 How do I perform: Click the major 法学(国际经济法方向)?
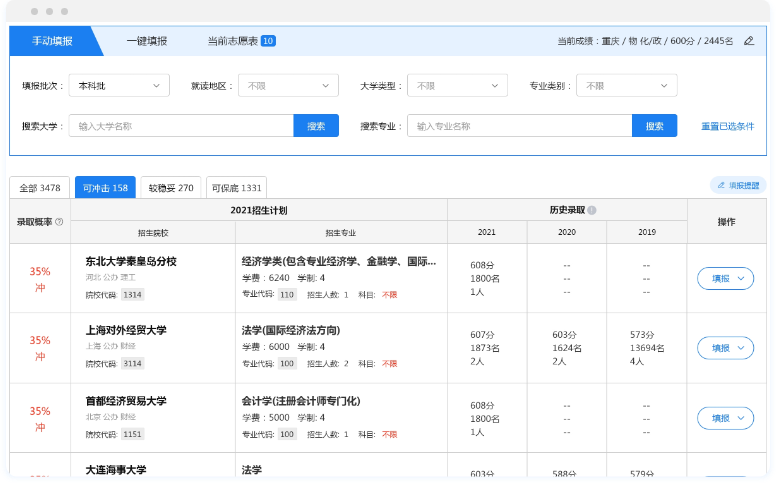tap(291, 330)
